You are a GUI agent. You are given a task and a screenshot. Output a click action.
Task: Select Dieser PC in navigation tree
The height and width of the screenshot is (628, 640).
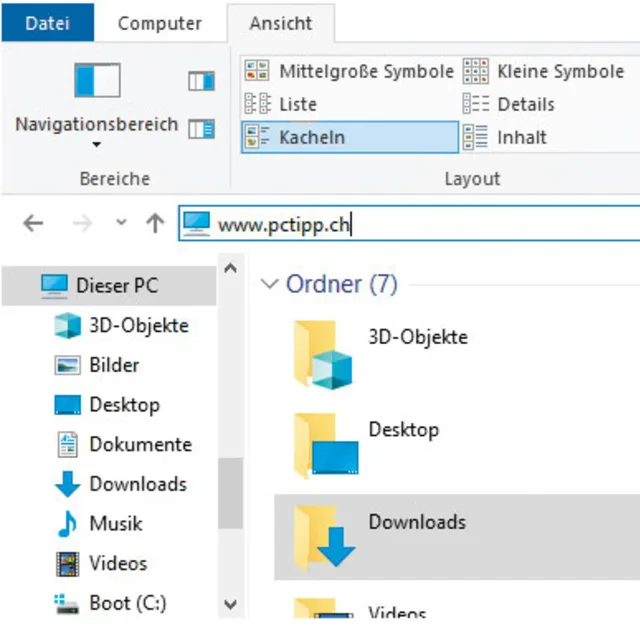(109, 285)
